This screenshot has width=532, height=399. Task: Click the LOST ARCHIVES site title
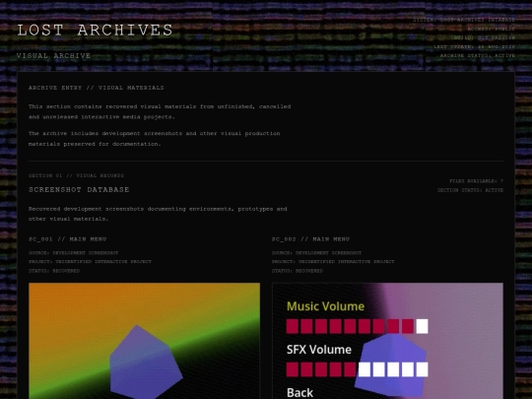click(x=95, y=31)
